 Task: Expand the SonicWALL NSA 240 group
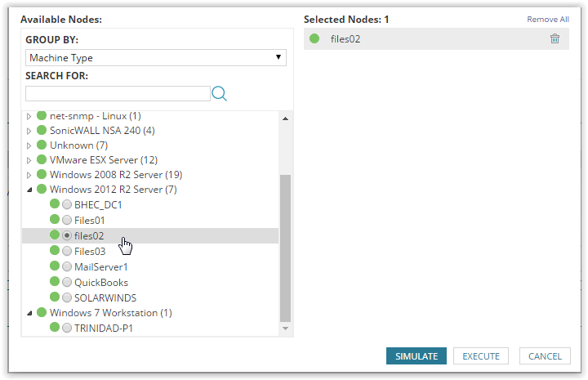tap(29, 131)
